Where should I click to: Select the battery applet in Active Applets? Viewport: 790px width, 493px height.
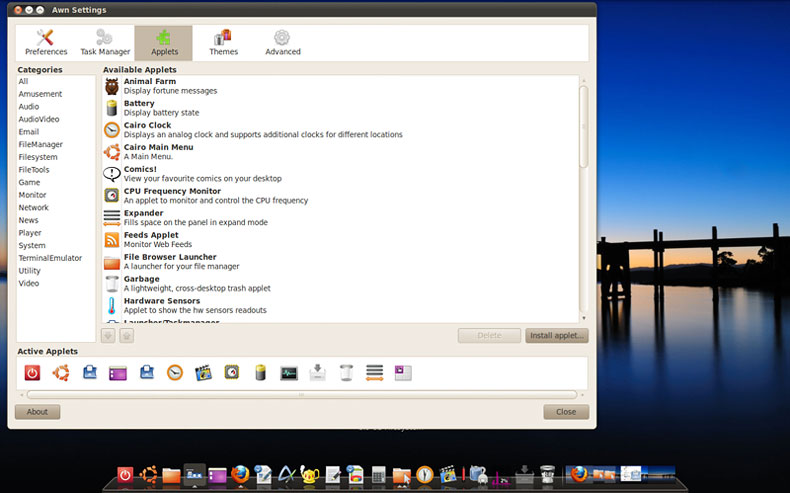tap(260, 373)
